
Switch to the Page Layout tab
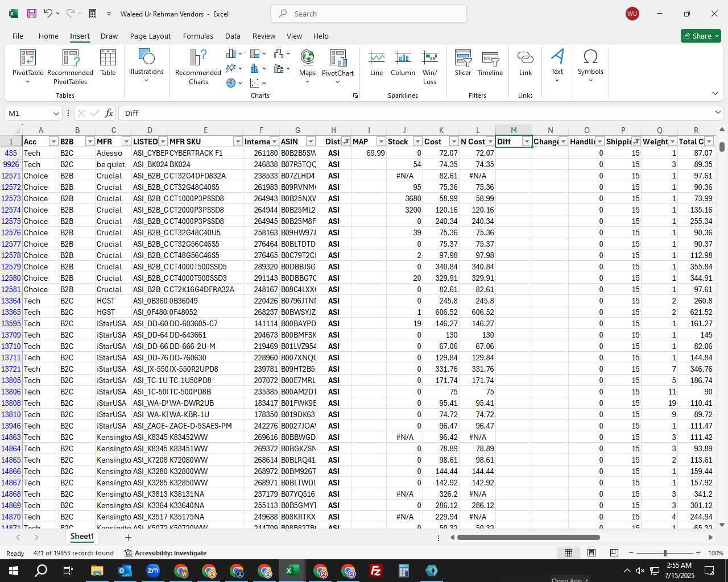pyautogui.click(x=150, y=36)
